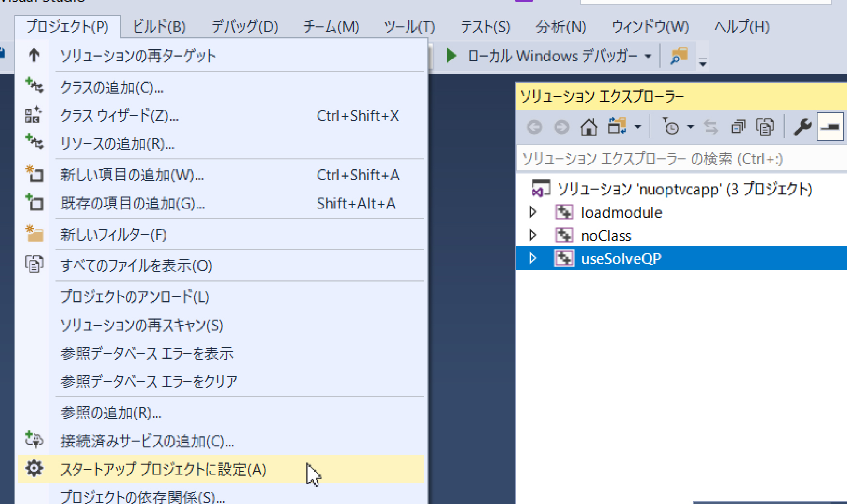Expand the loadmodule project node
This screenshot has width=847, height=504.
tap(533, 212)
